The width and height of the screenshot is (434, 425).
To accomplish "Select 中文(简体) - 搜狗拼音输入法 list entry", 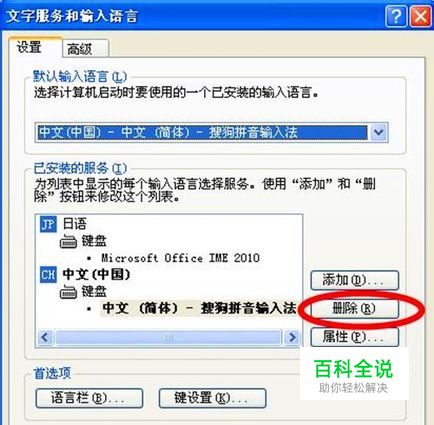I will tap(199, 308).
